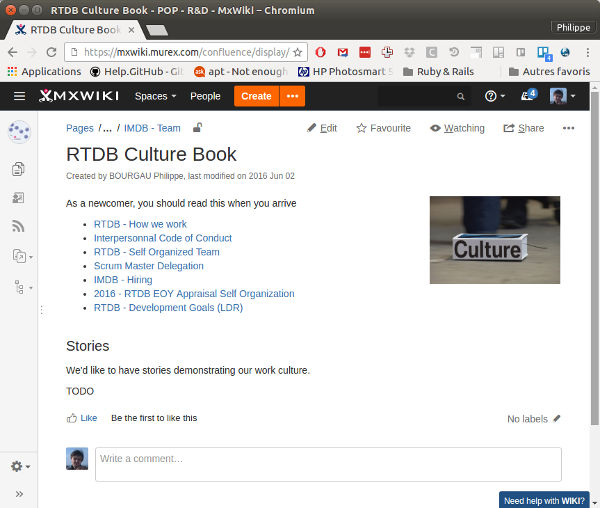Screen dimensions: 600x508
Task: Open the hamburger sidebar menu icon
Action: click(x=20, y=96)
